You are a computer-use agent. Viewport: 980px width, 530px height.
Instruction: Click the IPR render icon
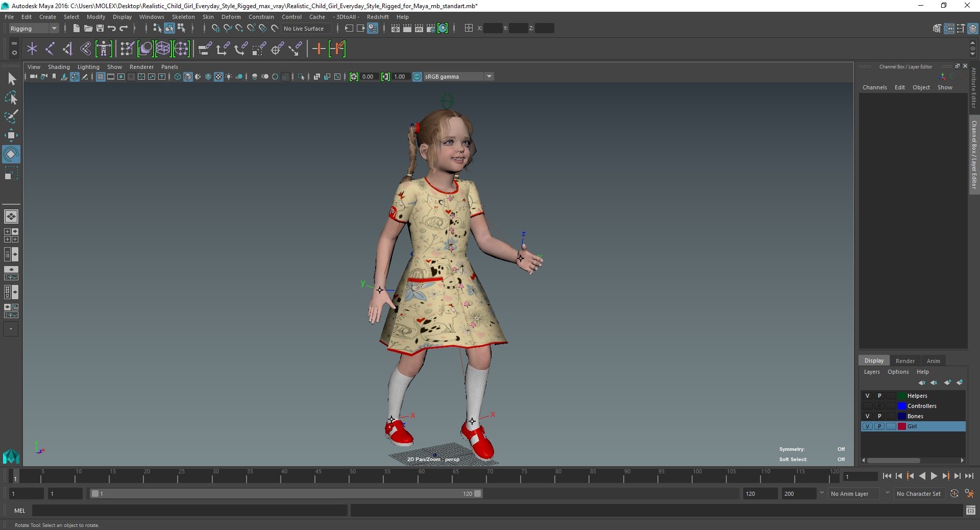[x=419, y=29]
